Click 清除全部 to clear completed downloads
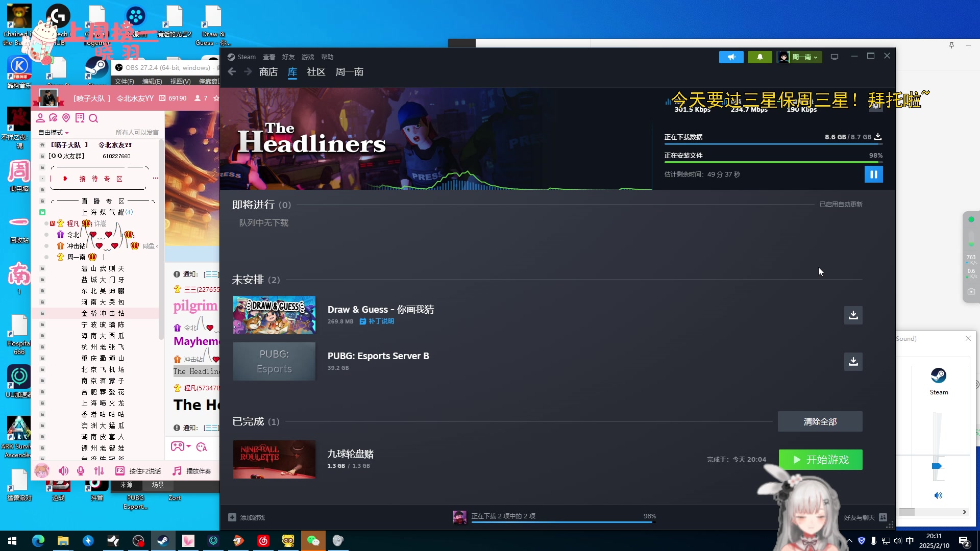The width and height of the screenshot is (980, 551). [x=820, y=422]
